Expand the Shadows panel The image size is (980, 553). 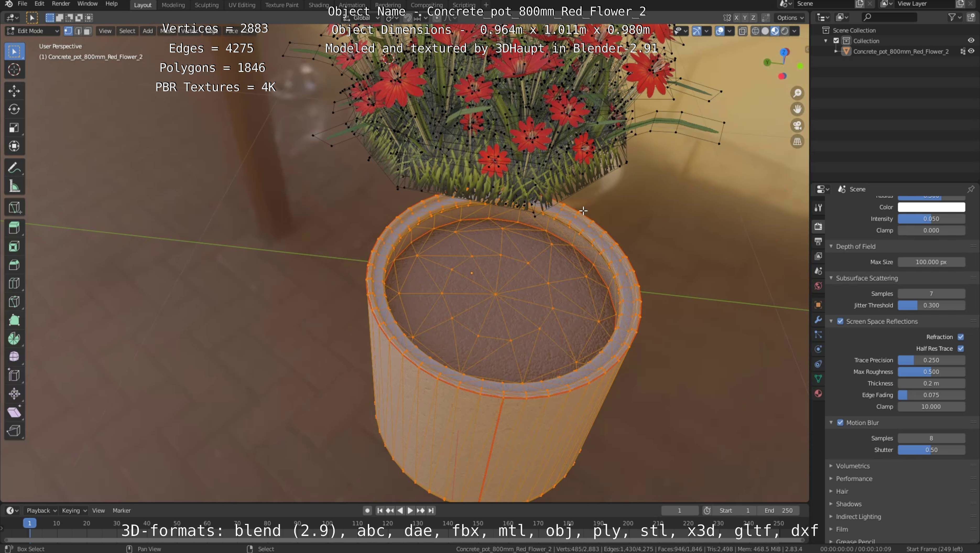848,504
